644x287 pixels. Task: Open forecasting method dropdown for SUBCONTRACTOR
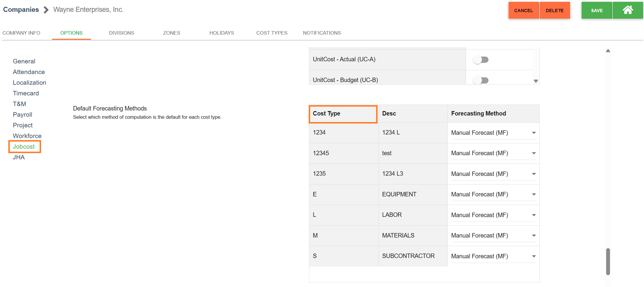tap(493, 256)
